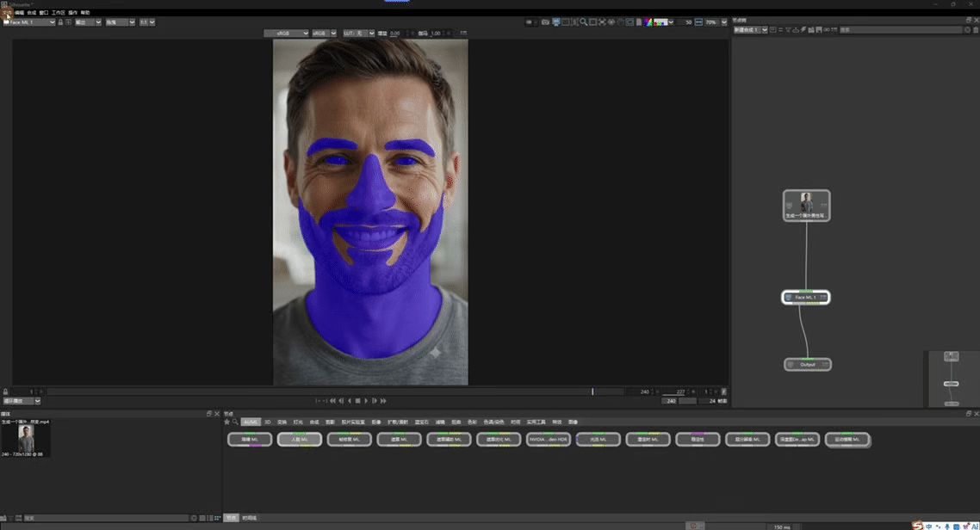
Task: Open the 编辑 menu
Action: click(19, 13)
